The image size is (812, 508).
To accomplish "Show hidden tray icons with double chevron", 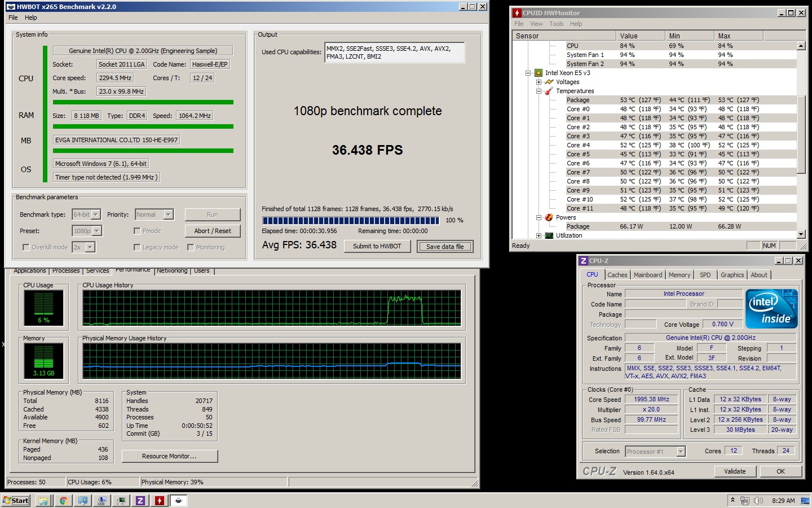I will pyautogui.click(x=732, y=500).
